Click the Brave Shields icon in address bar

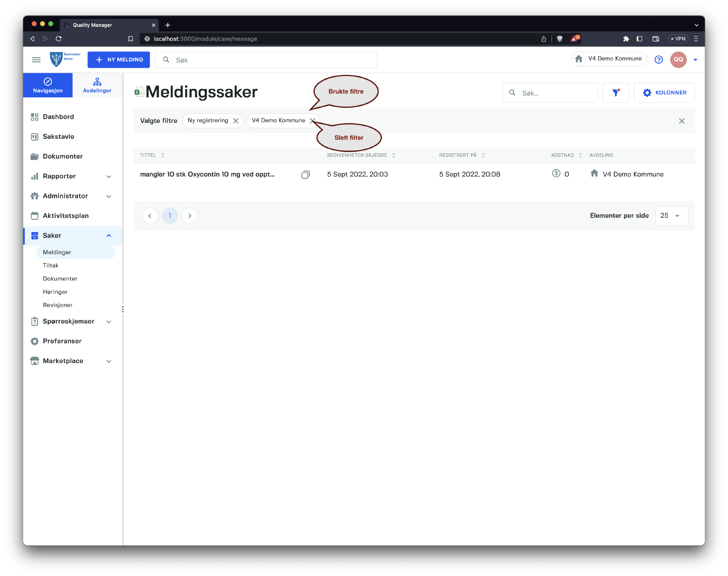point(560,39)
